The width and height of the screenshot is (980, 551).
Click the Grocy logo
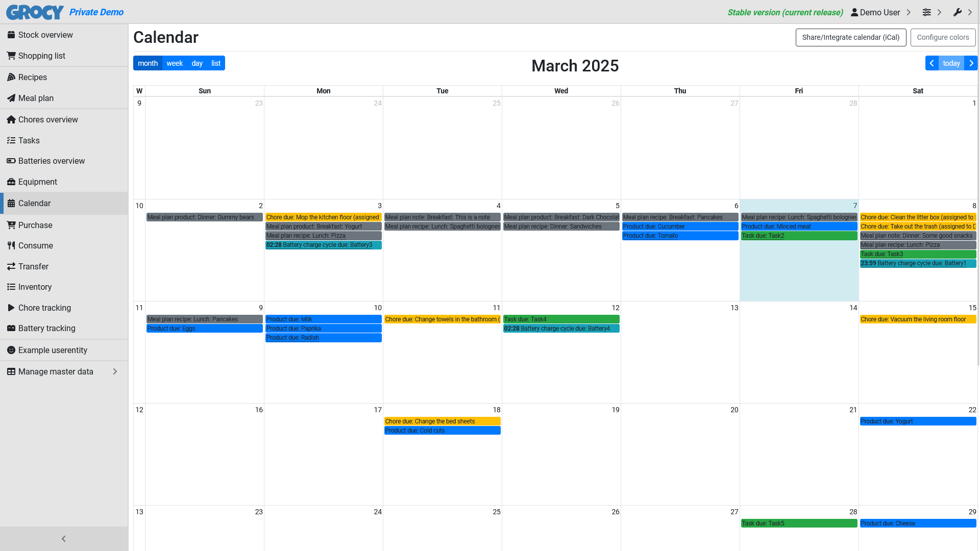(x=35, y=12)
